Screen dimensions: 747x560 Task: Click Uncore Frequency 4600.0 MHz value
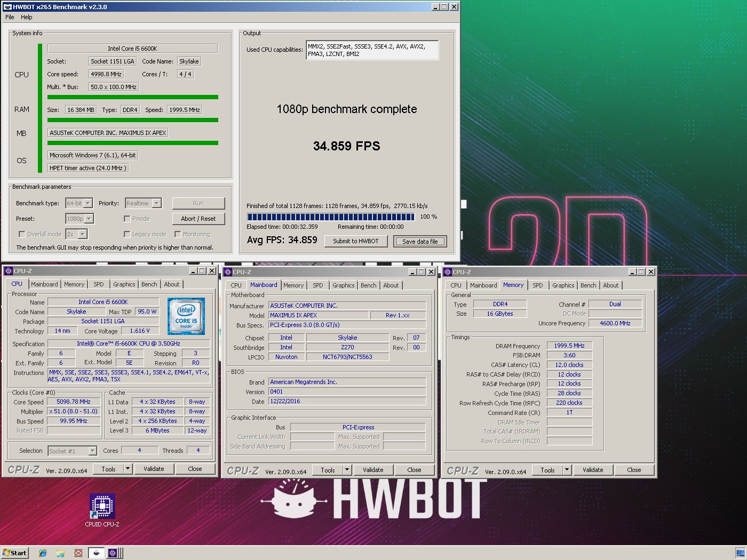615,323
